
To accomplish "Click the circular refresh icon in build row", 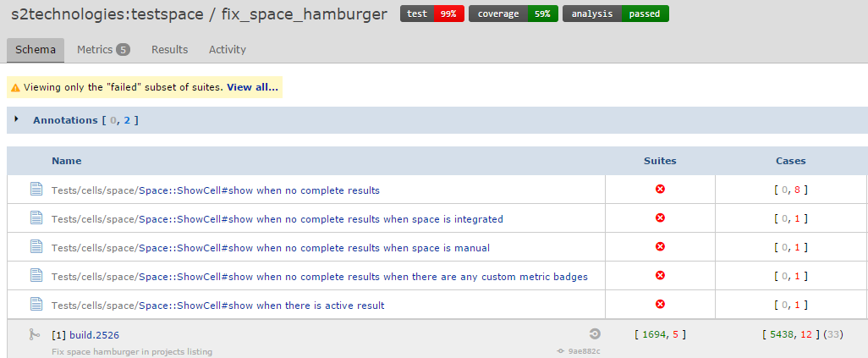I will pyautogui.click(x=595, y=334).
